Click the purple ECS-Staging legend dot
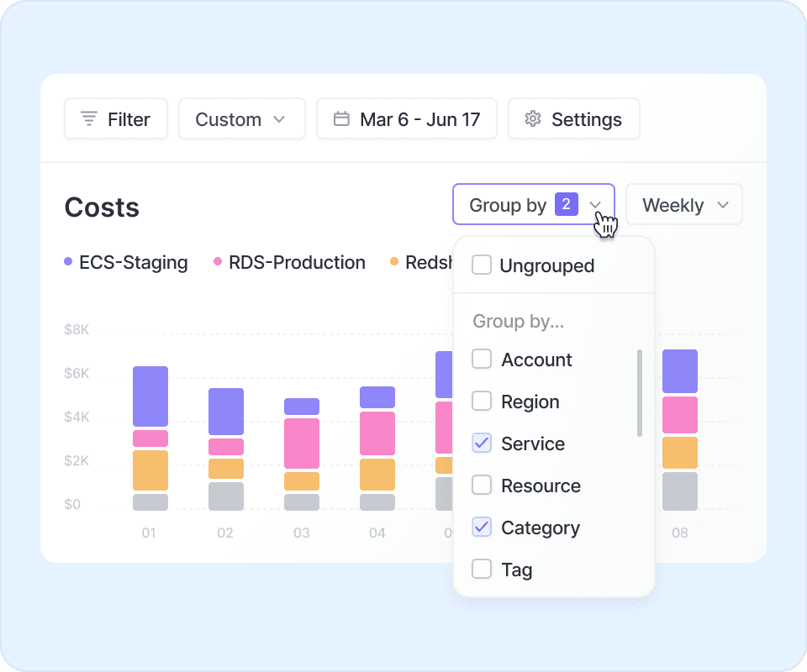 click(68, 263)
